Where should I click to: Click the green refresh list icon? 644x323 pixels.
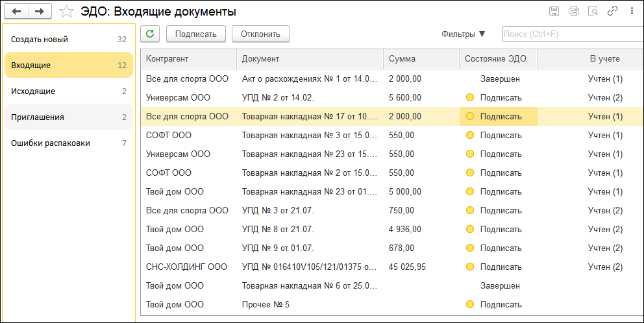click(x=150, y=34)
